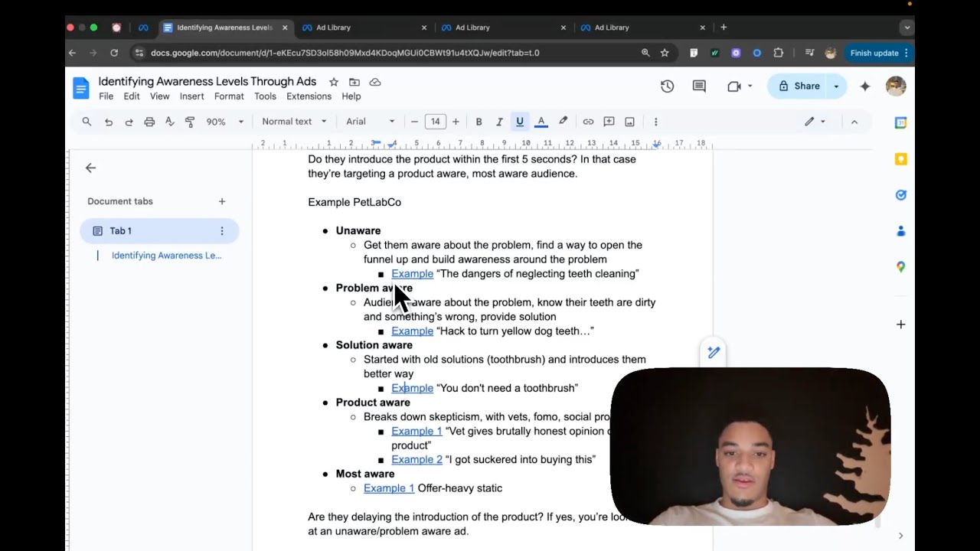The height and width of the screenshot is (551, 980).
Task: Print the document
Action: (149, 122)
